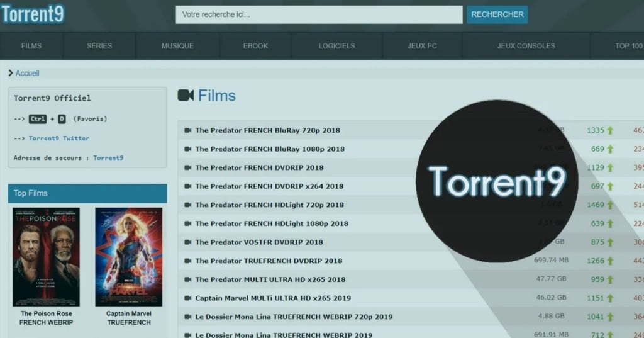Viewport: 644px width, 338px height.
Task: Click camera icon beside Predator DVDRIP x264 row
Action: point(187,186)
